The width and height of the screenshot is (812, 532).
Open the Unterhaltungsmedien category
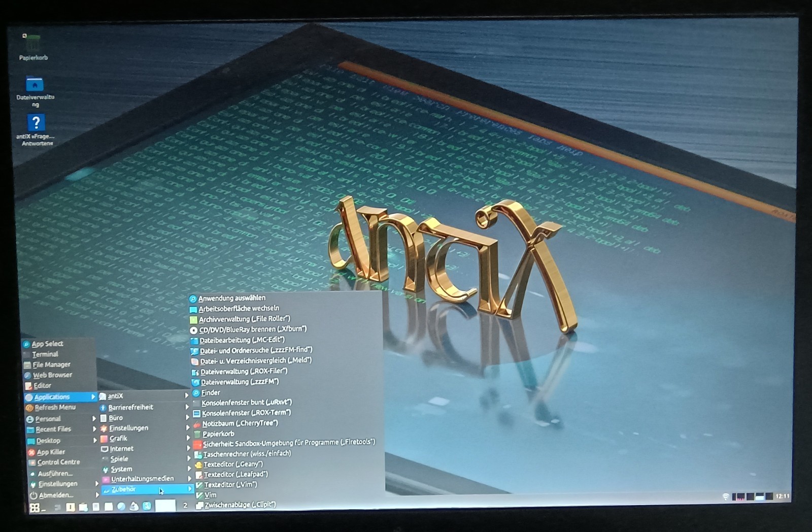(x=148, y=479)
